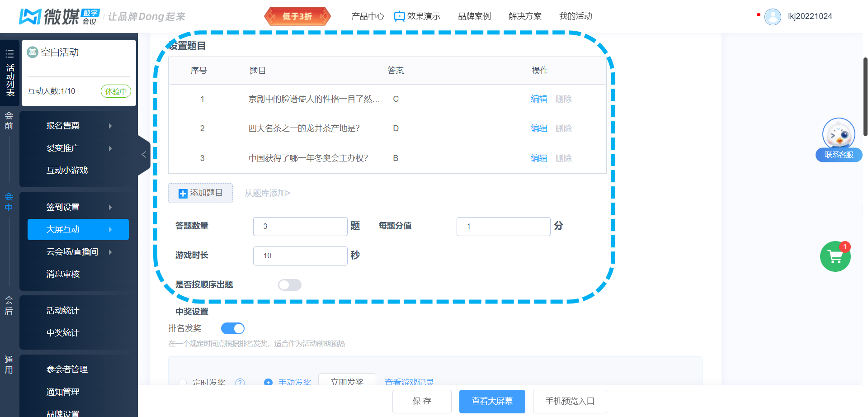Delete question 2 about 龙井茶

(564, 128)
